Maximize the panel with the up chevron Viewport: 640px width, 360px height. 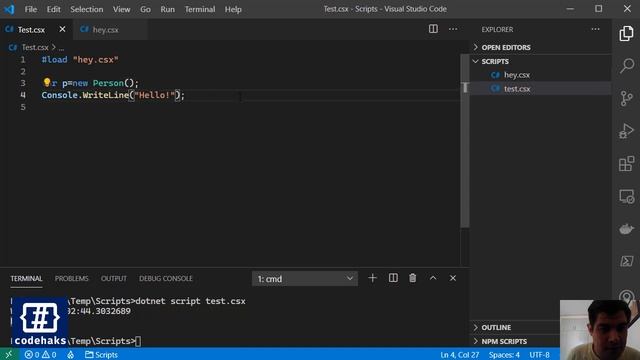click(433, 278)
